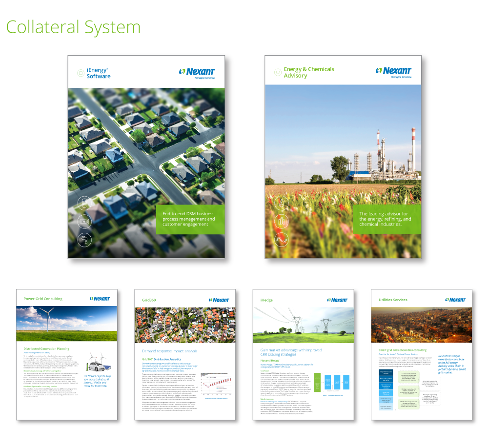
Task: Click the flow diagram on Utilities Services sheet
Action: [409, 389]
